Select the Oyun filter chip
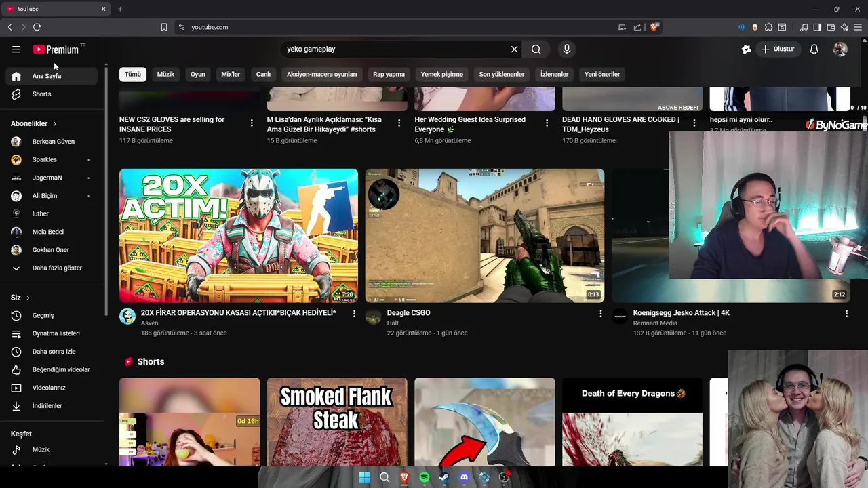This screenshot has width=868, height=488. 198,74
